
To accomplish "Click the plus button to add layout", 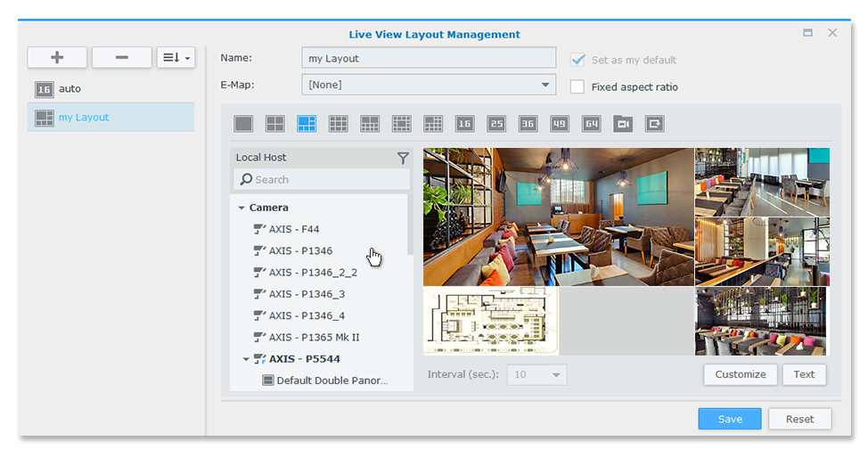I will pyautogui.click(x=57, y=58).
